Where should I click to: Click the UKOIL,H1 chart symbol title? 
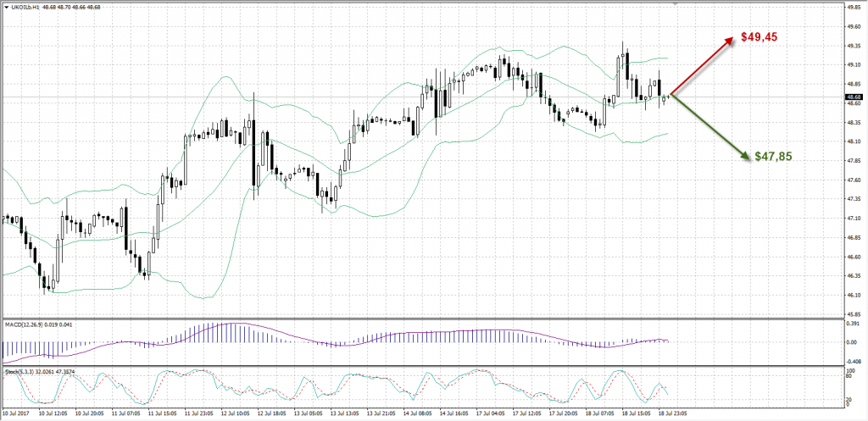click(25, 5)
